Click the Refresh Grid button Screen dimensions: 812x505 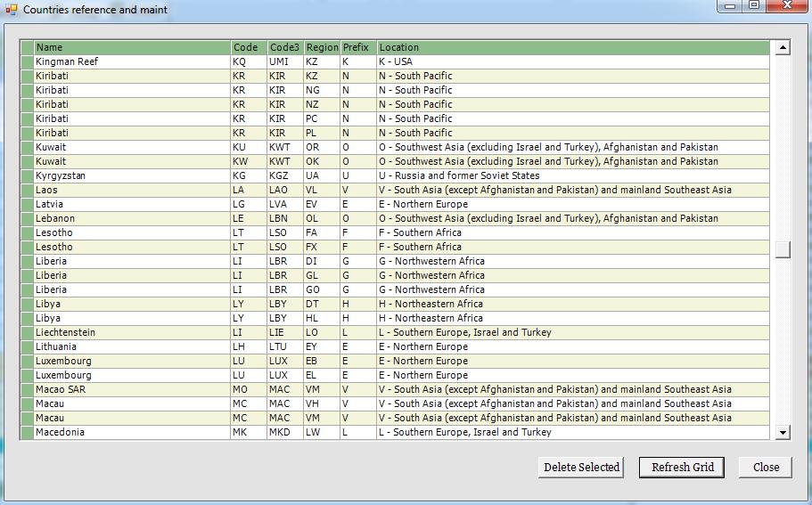682,468
